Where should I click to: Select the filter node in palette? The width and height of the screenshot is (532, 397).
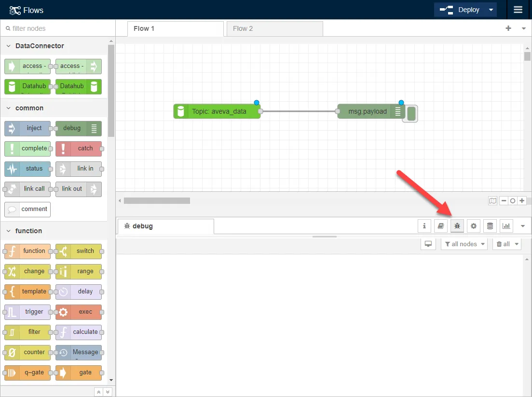click(x=27, y=332)
